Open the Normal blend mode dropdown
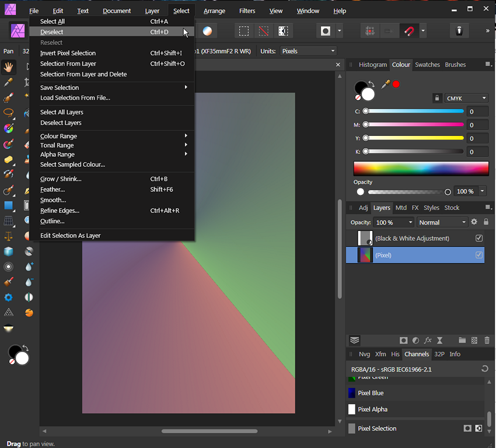496x448 pixels. [x=442, y=222]
